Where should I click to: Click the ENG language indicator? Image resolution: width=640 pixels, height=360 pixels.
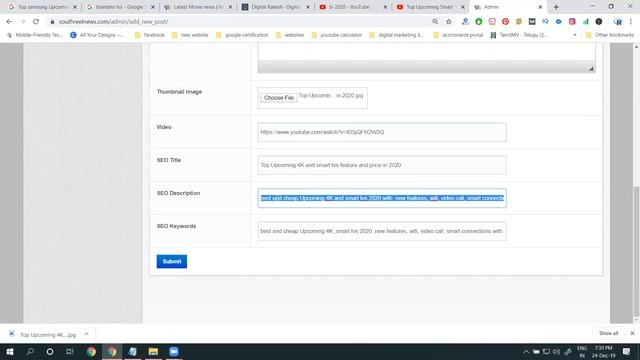582,351
